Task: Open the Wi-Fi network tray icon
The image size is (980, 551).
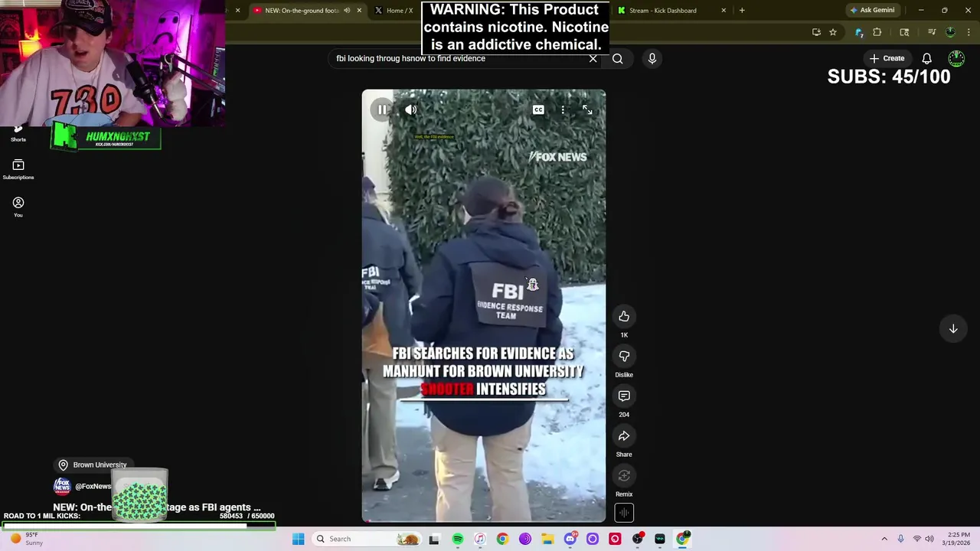Action: (x=916, y=539)
